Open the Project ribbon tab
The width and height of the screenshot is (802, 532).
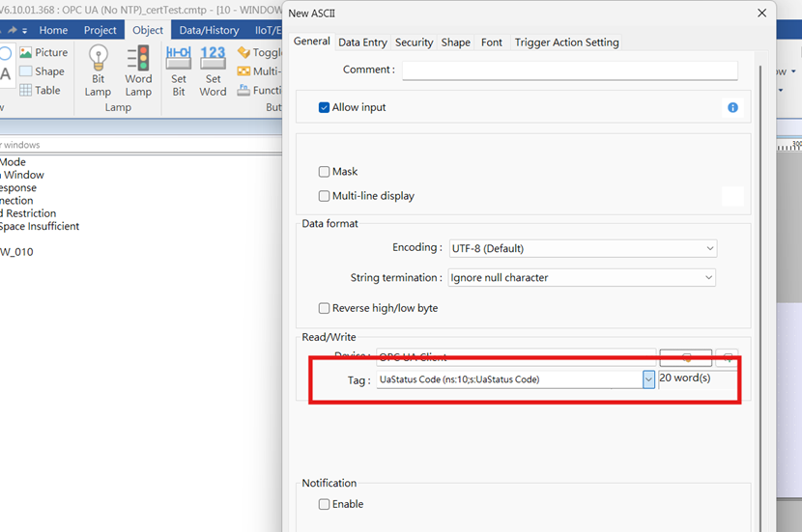tap(100, 30)
